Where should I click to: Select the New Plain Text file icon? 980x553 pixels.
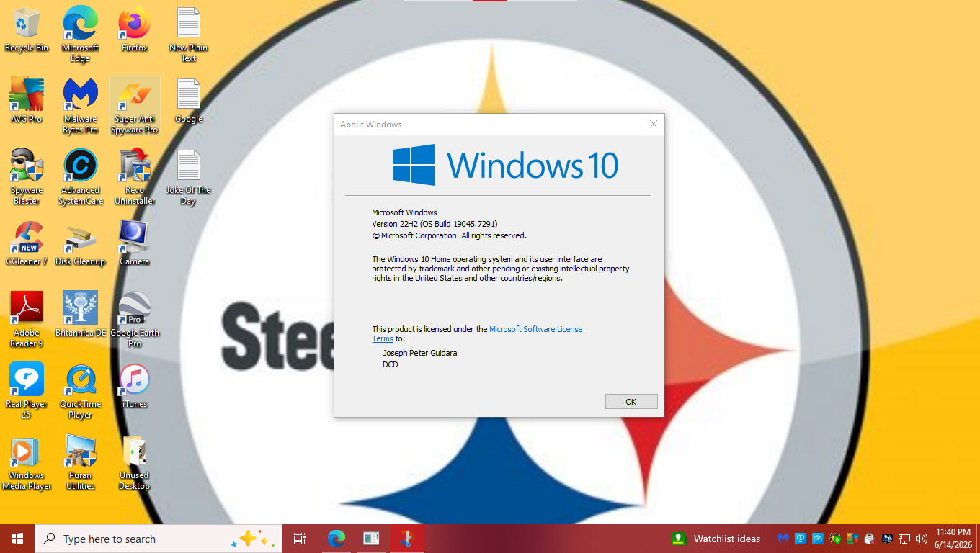click(188, 34)
